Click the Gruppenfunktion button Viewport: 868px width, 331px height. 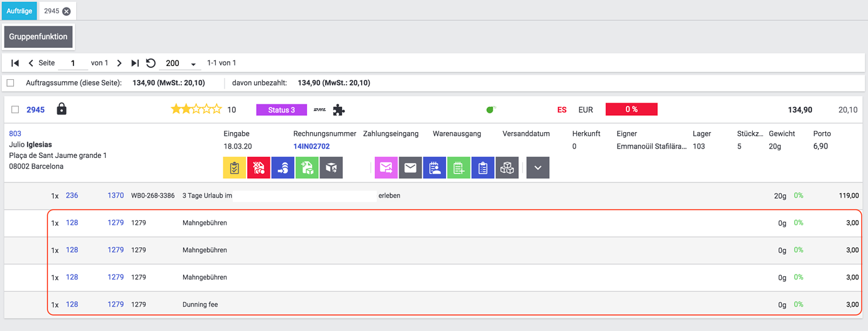click(x=38, y=36)
